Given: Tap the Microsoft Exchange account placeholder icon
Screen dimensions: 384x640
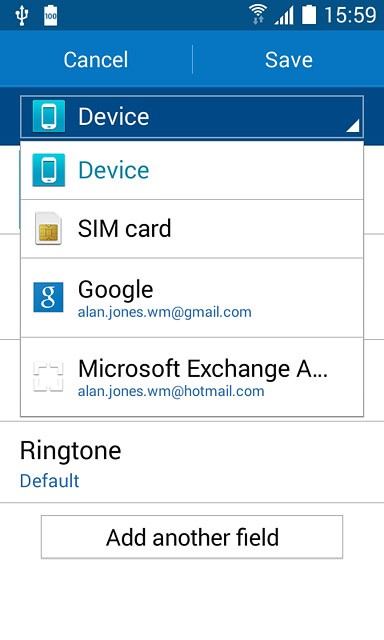Looking at the screenshot, I should coord(48,376).
